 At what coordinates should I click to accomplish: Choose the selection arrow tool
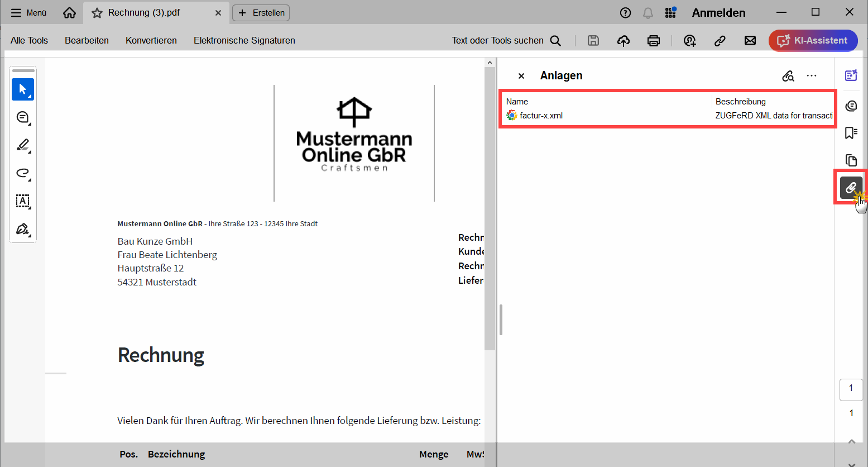click(x=23, y=89)
